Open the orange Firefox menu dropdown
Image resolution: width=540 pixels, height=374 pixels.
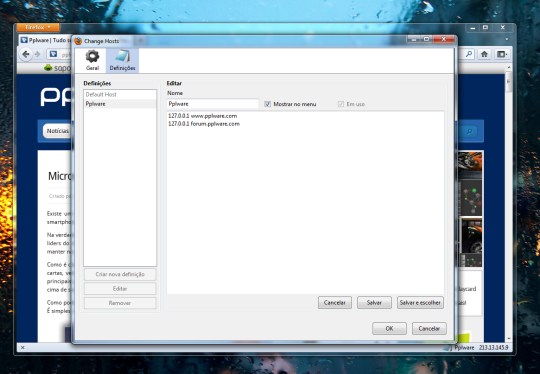(38, 27)
